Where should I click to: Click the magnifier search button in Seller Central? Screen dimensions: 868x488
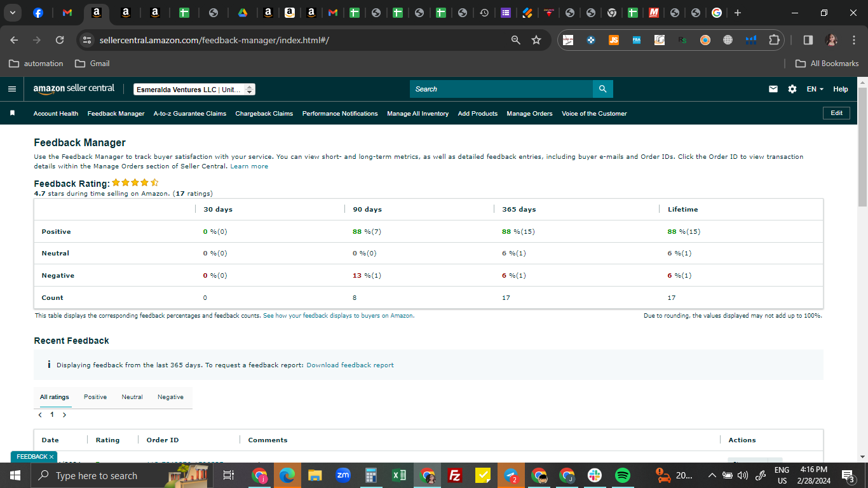click(602, 89)
